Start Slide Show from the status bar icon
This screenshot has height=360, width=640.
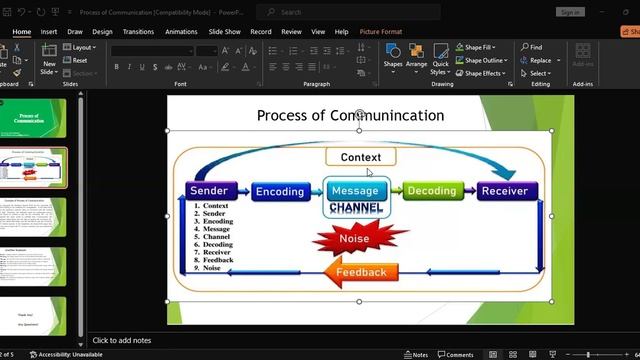553,355
